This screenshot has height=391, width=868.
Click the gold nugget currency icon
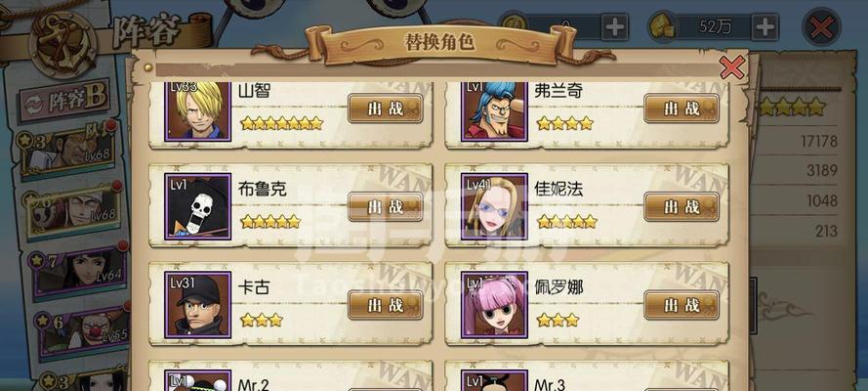pyautogui.click(x=662, y=26)
